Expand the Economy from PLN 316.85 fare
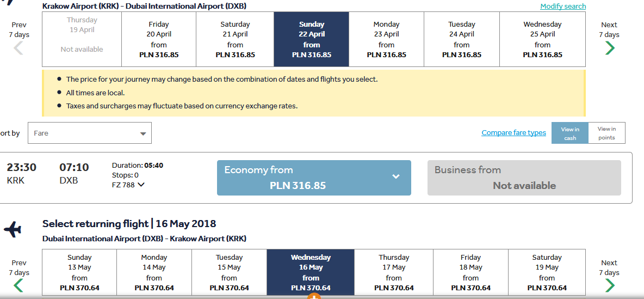Image resolution: width=644 pixels, height=299 pixels. 314,178
